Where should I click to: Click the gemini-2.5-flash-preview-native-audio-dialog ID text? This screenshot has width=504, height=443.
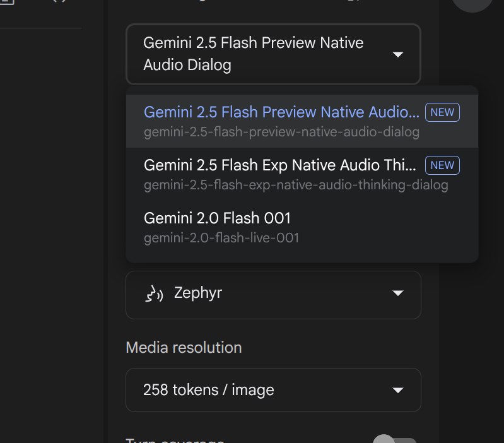pyautogui.click(x=281, y=133)
